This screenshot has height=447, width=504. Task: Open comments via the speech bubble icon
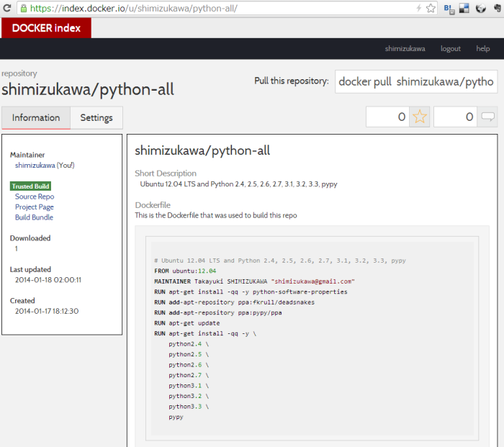(x=487, y=117)
